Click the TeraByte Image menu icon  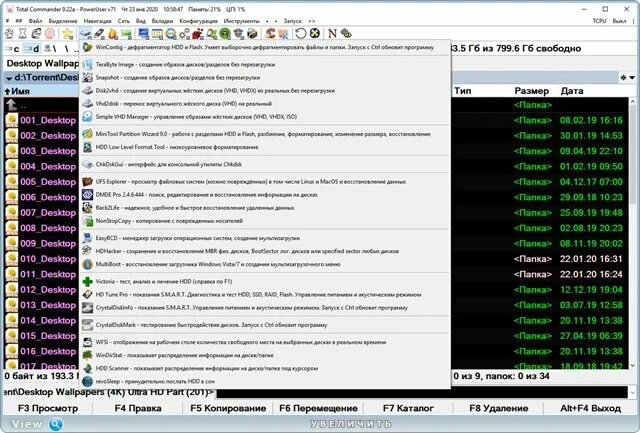point(87,64)
